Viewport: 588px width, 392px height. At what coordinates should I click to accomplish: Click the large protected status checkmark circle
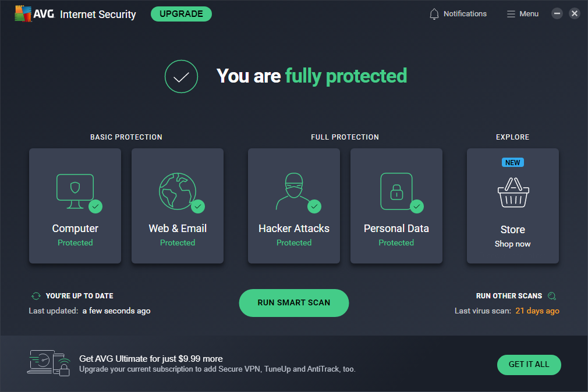click(x=181, y=76)
